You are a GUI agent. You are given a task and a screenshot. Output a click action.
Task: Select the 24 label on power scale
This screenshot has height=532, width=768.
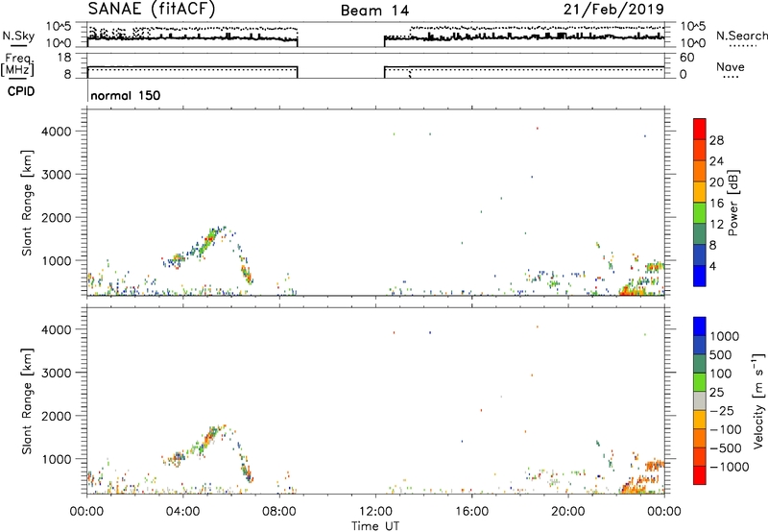[x=716, y=161]
